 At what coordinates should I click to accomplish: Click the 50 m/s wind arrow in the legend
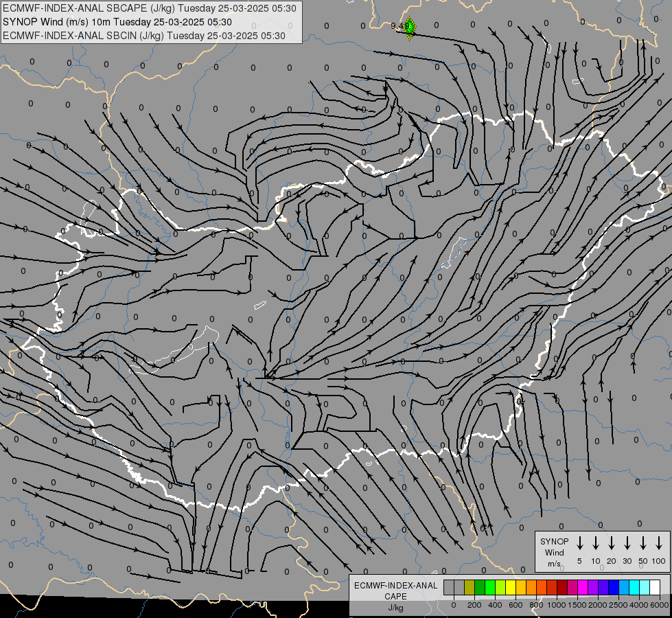coord(643,543)
